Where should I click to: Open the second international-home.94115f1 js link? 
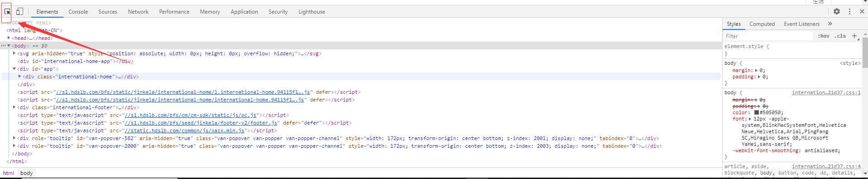[180, 100]
